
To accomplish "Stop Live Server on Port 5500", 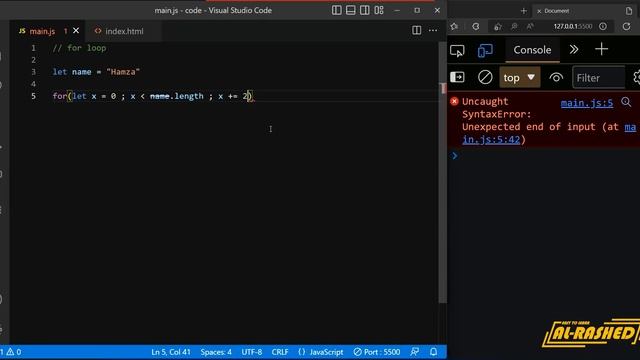I will tap(377, 352).
